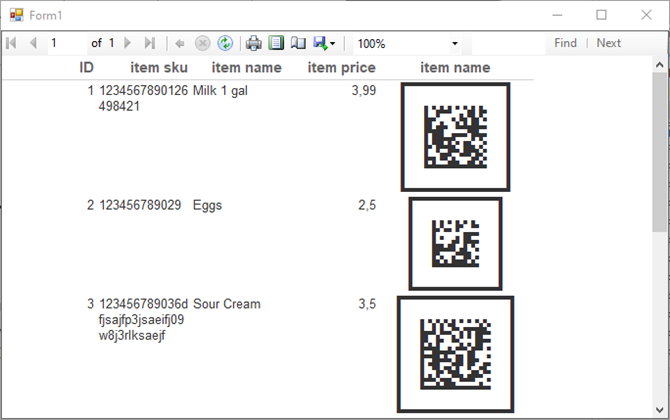Click the item price column header
Viewport: 670px width, 420px height.
coord(341,68)
